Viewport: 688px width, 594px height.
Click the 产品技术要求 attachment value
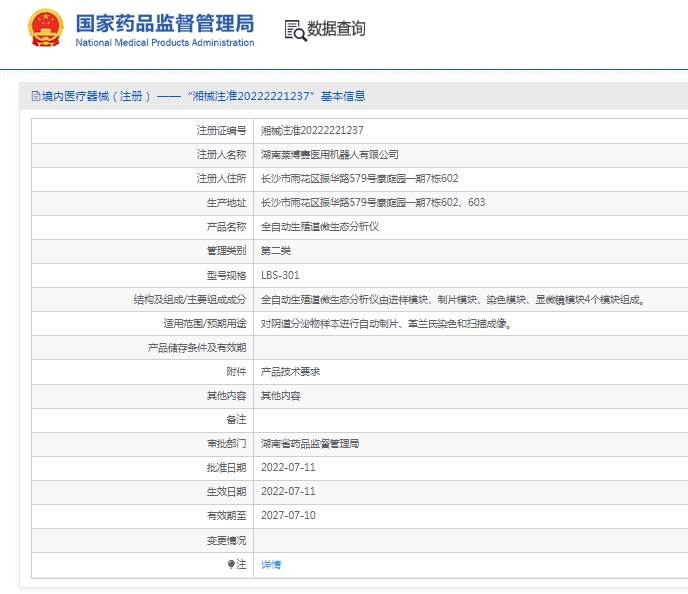(290, 372)
